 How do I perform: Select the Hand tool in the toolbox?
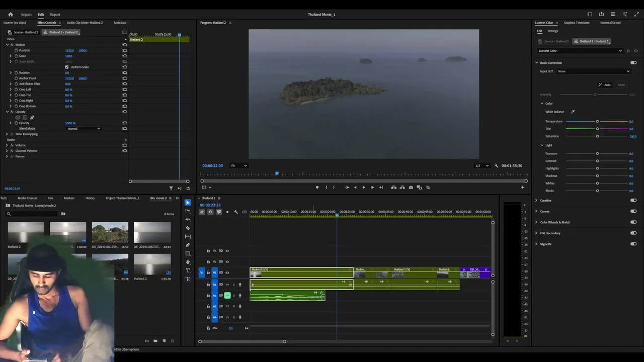(188, 262)
